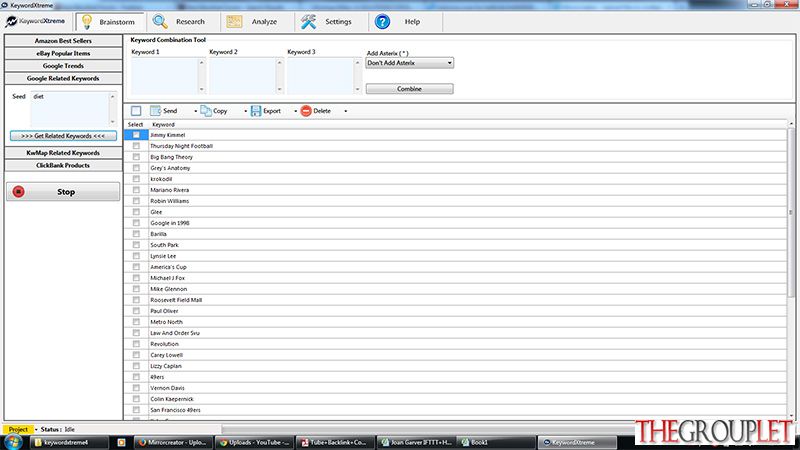800x450 pixels.
Task: Check the krokodil row checkbox
Action: (x=136, y=179)
